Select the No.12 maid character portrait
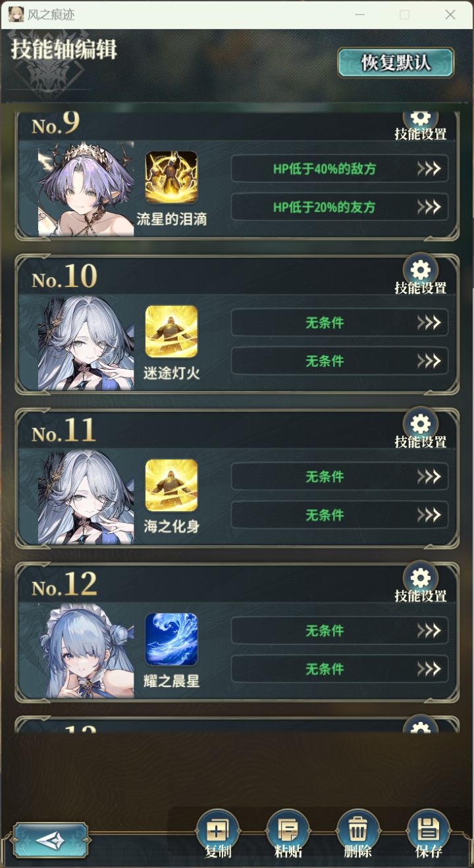474x868 pixels. point(86,651)
